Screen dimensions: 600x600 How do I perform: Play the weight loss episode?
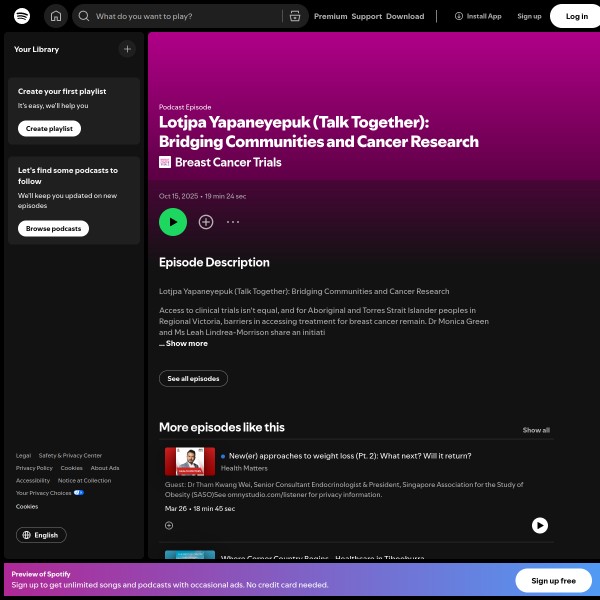point(539,525)
